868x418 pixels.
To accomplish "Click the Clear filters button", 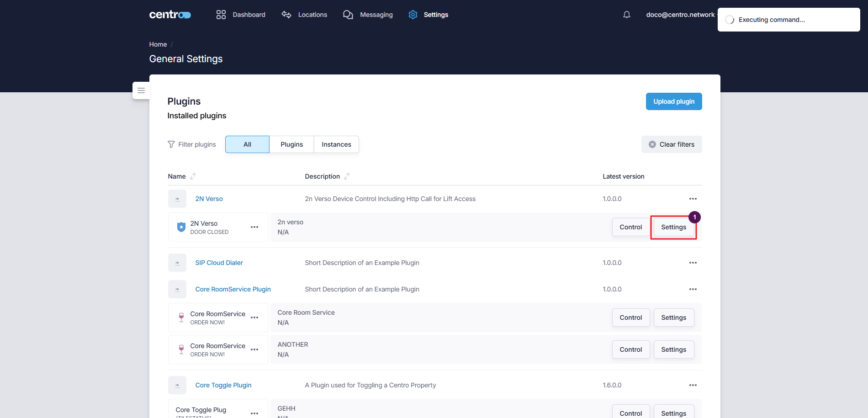I will (x=672, y=144).
